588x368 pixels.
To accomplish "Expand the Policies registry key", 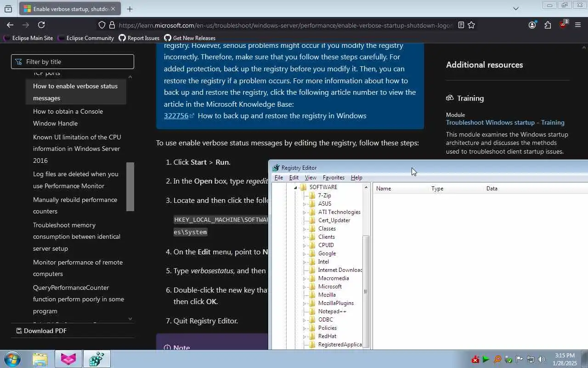I will click(x=304, y=328).
